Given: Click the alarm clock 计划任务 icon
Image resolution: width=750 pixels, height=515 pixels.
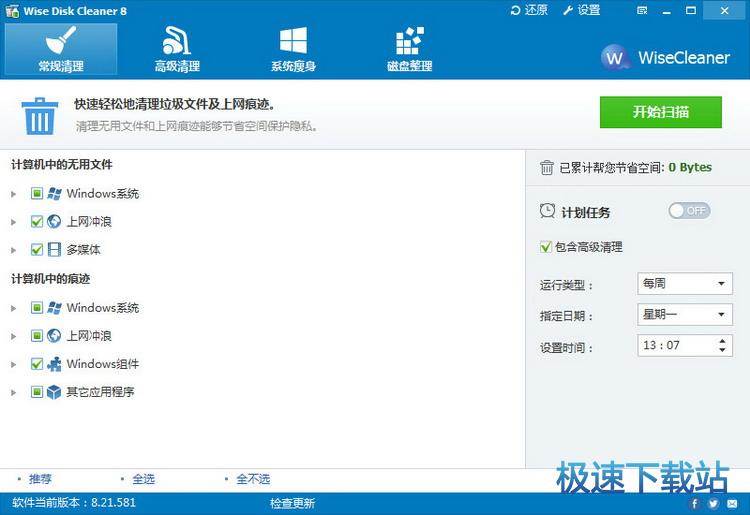Looking at the screenshot, I should 547,211.
